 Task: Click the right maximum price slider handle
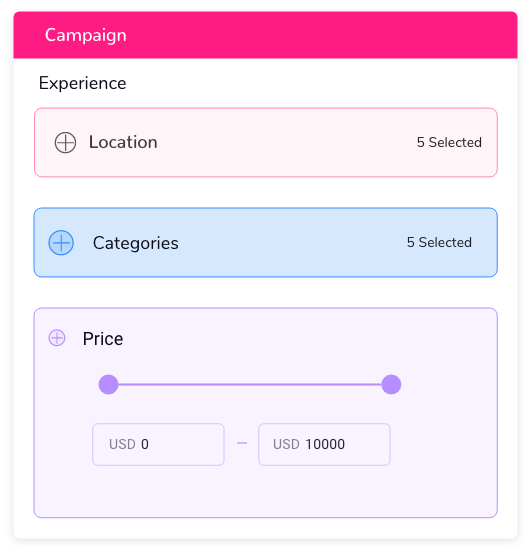pos(391,384)
